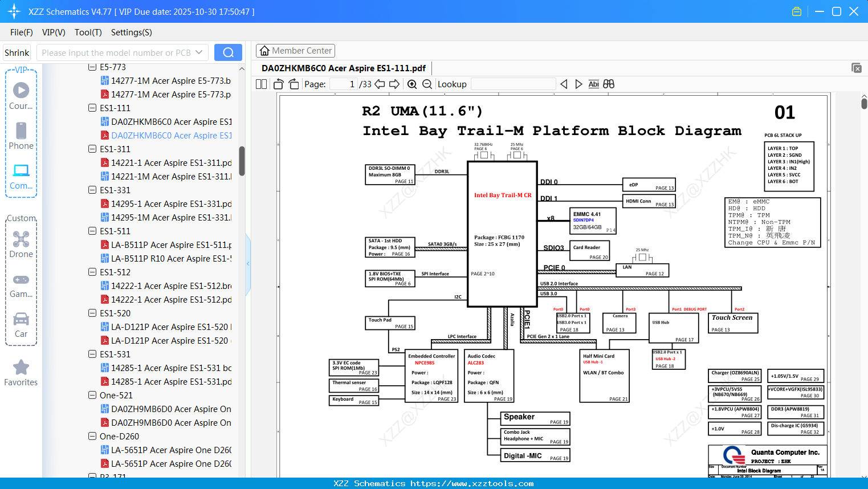Viewport: 868px width, 489px height.
Task: Jump to previous lookup result triangle
Action: point(564,84)
